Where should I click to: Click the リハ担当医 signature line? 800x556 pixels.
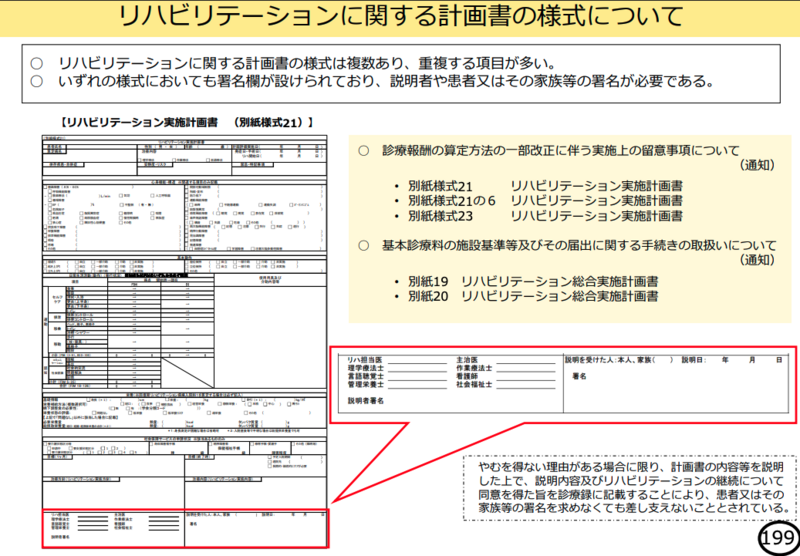click(x=415, y=362)
